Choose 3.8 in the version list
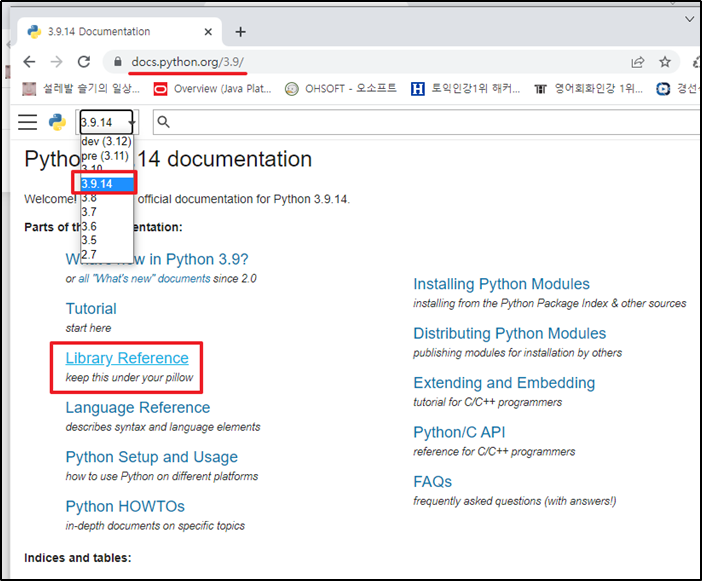This screenshot has width=702, height=581. pyautogui.click(x=107, y=198)
